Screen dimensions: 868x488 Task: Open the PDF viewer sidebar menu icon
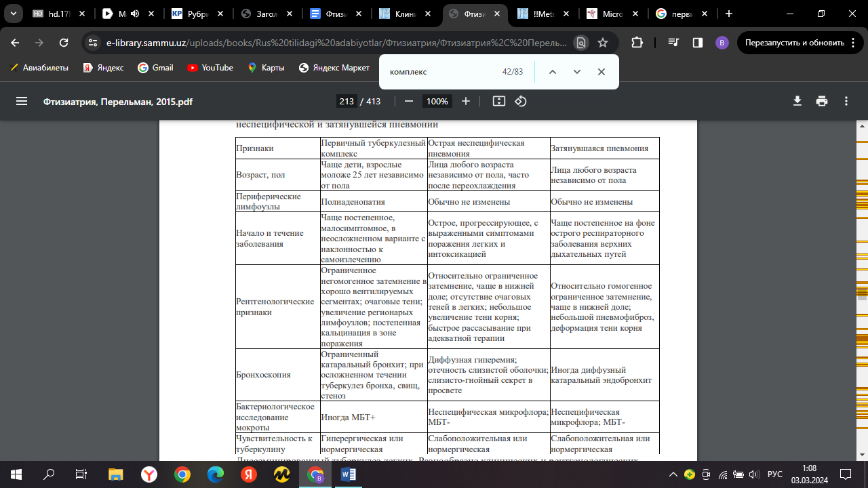click(22, 101)
